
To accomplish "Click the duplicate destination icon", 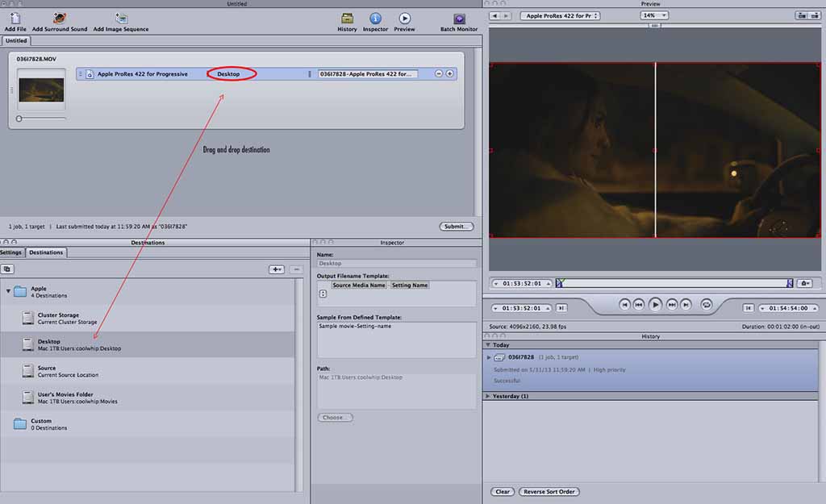I will pos(7,269).
